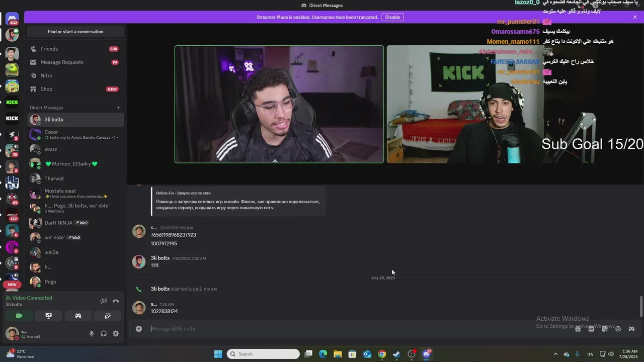The width and height of the screenshot is (644, 362).
Task: Open the SpongeBob server icon
Action: tap(12, 86)
